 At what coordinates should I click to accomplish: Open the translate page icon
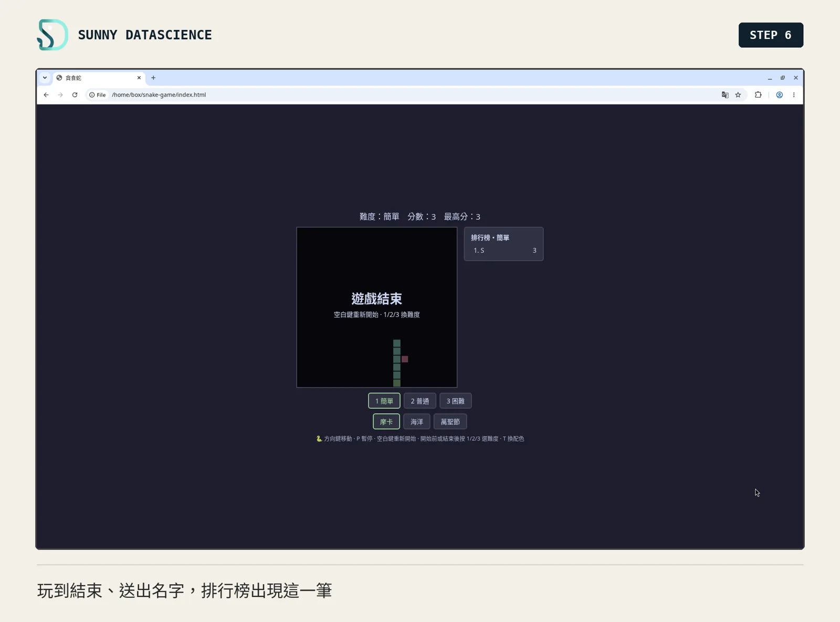(725, 95)
